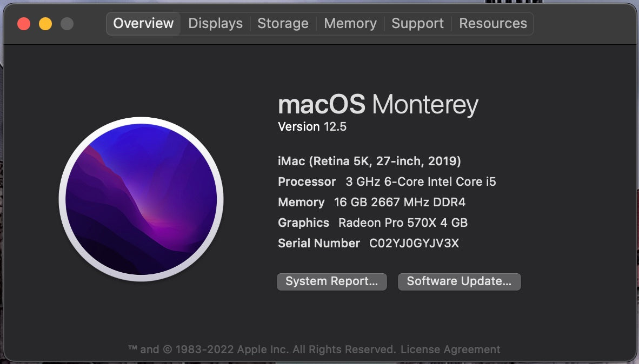The width and height of the screenshot is (639, 364).
Task: Open the License Agreement link
Action: (450, 349)
